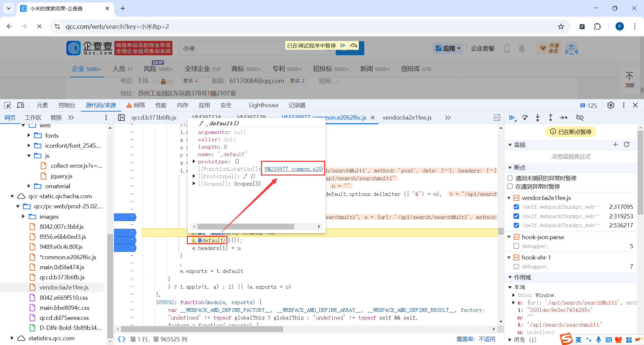Open the 应用 apps dropdown on page
The height and width of the screenshot is (345, 644).
(x=448, y=49)
